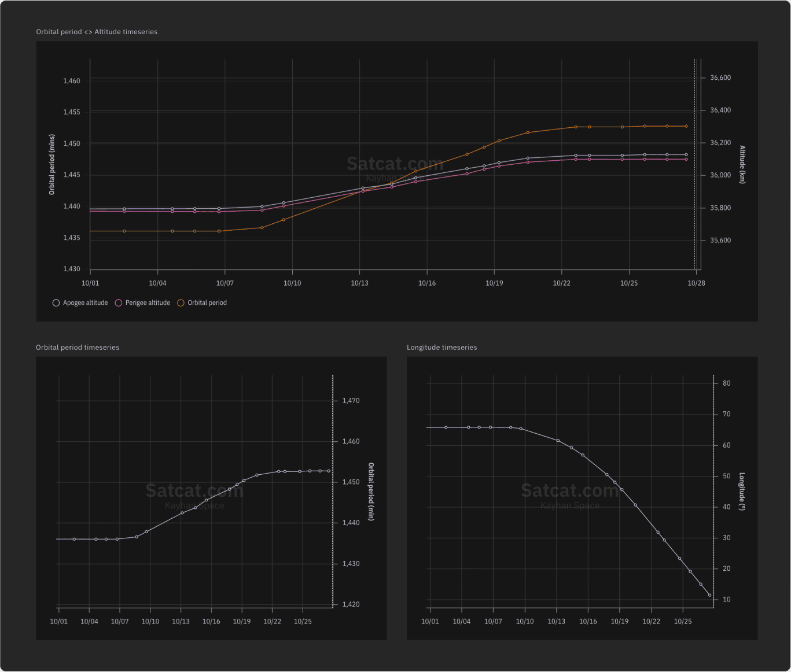Screen dimensions: 791x672
Task: Click Satcat.com watermark in Longitude chart
Action: (x=569, y=491)
